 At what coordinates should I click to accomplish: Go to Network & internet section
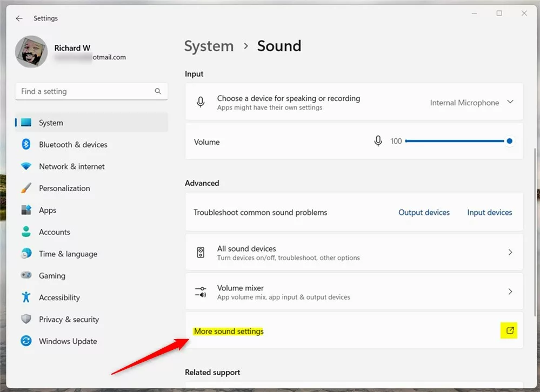[72, 166]
